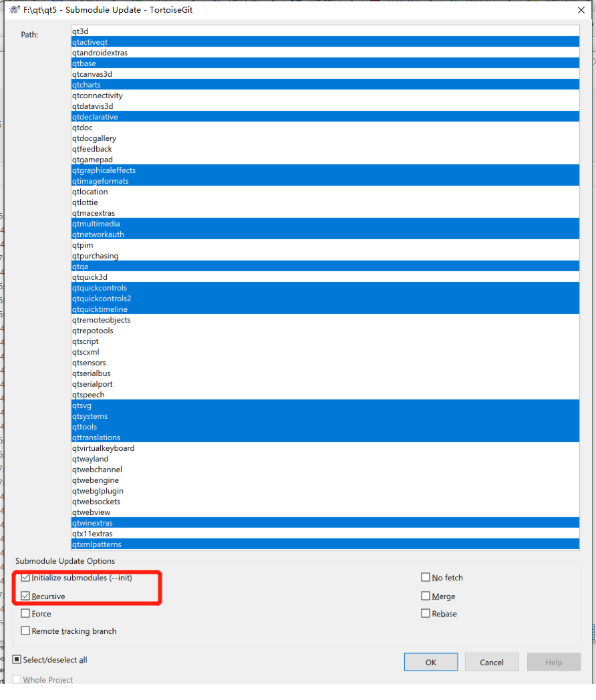
Task: Select the qtdoc entry
Action: click(325, 128)
